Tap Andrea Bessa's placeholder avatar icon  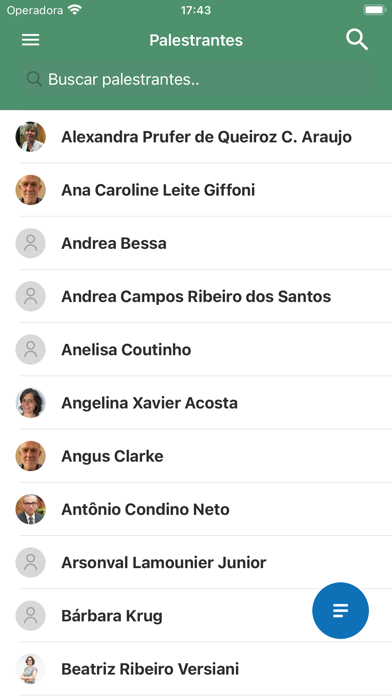(x=31, y=243)
